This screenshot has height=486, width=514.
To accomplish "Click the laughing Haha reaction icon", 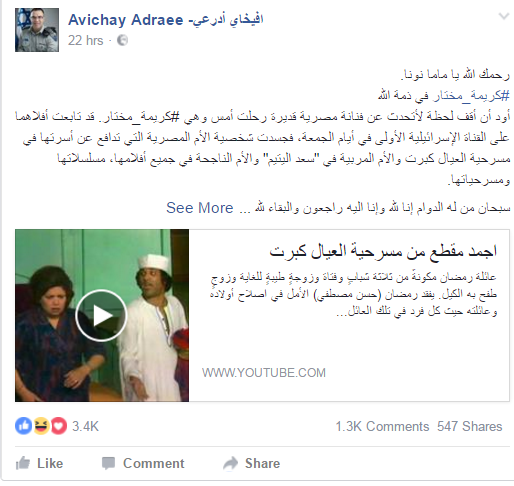I will [x=41, y=426].
